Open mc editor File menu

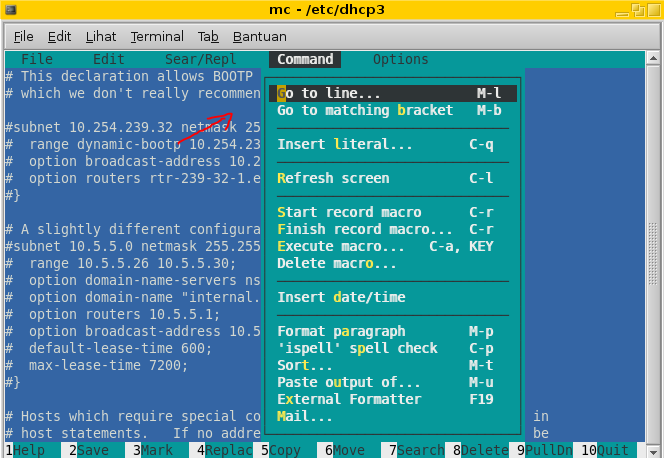[x=37, y=59]
